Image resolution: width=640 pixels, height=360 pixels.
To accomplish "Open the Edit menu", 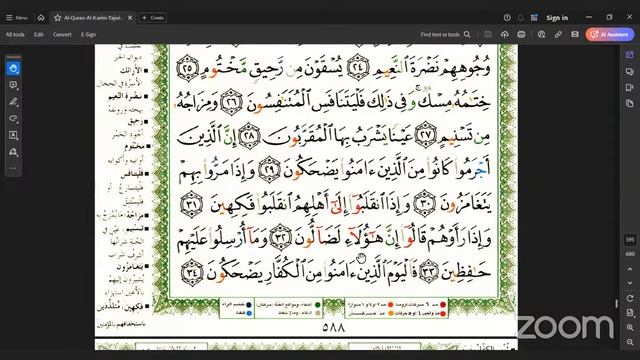I will pyautogui.click(x=39, y=35).
